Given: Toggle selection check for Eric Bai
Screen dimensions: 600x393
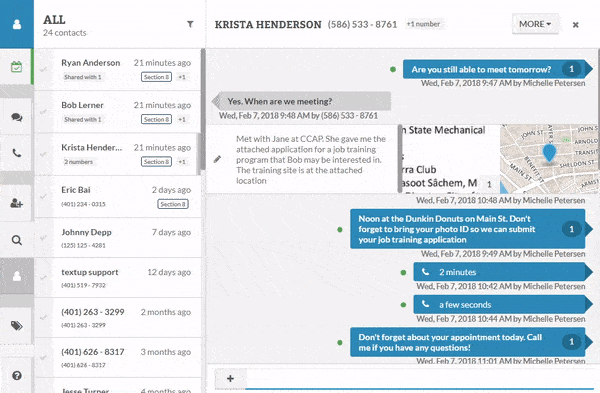Looking at the screenshot, I should [x=44, y=196].
